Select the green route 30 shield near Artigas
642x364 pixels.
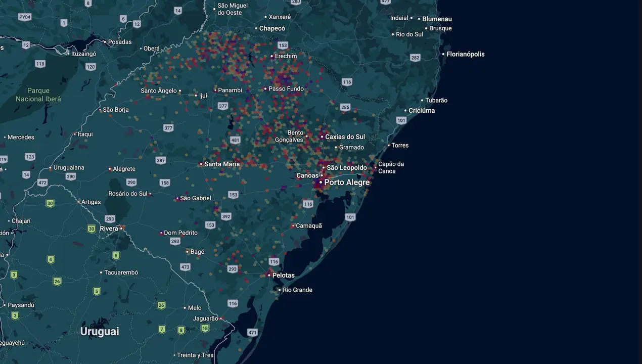[50, 204]
